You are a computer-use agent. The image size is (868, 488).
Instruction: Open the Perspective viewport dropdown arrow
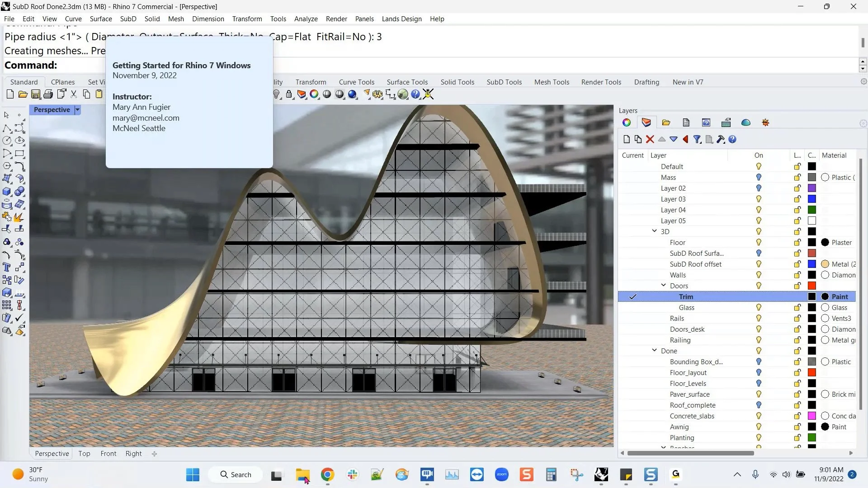tap(77, 110)
